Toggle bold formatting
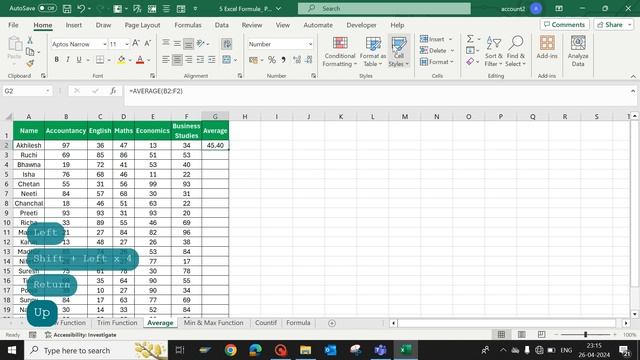 click(56, 60)
